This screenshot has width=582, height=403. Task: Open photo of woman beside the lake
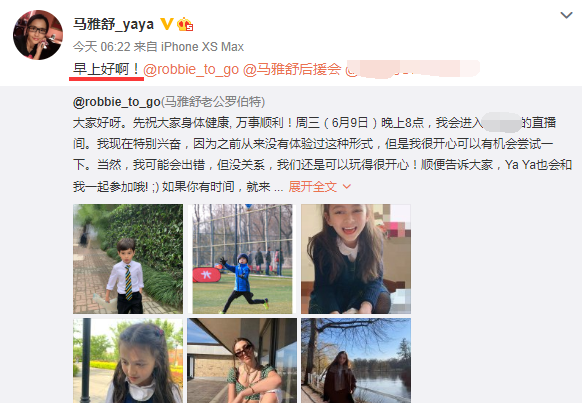[x=356, y=360]
